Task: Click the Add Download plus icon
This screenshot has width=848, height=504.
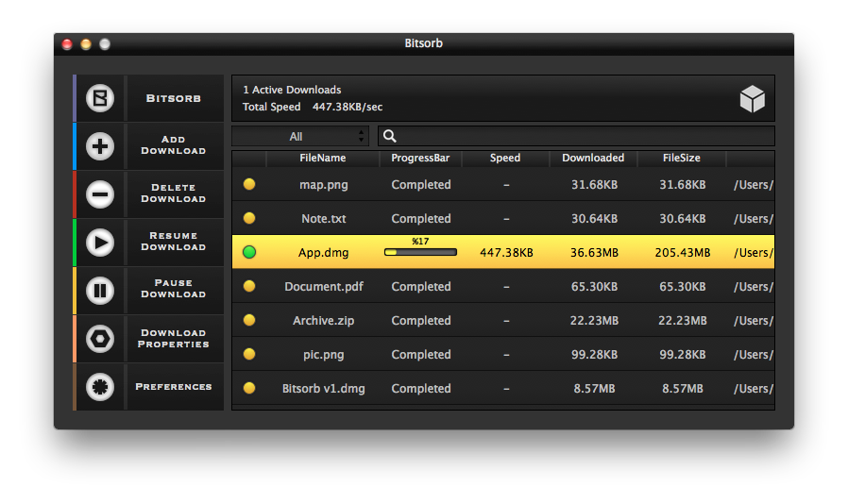Action: pyautogui.click(x=100, y=146)
